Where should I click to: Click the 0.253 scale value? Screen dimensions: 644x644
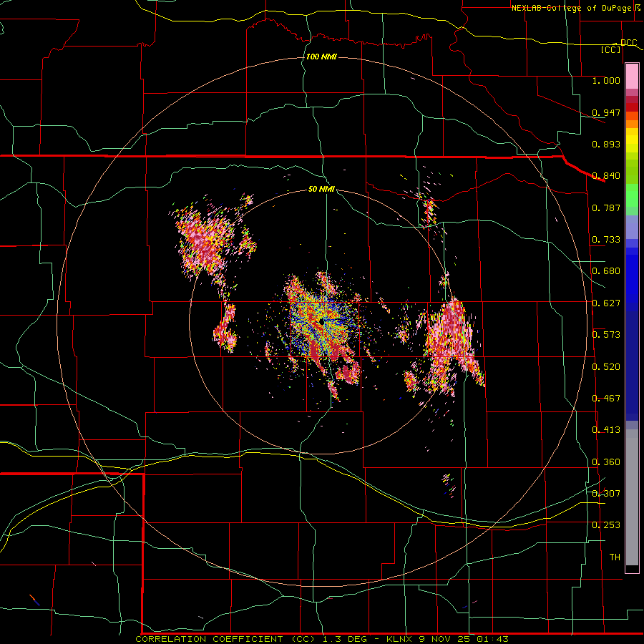606,525
